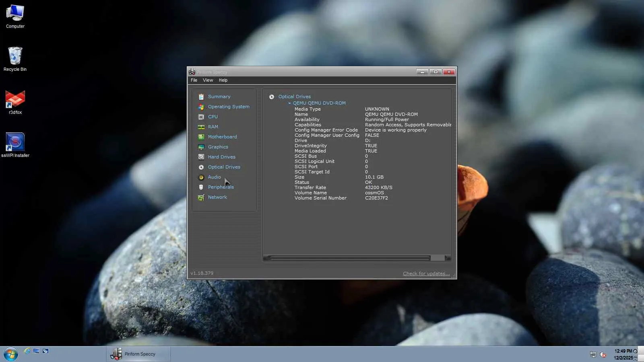
Task: Open the Help menu
Action: click(x=223, y=80)
